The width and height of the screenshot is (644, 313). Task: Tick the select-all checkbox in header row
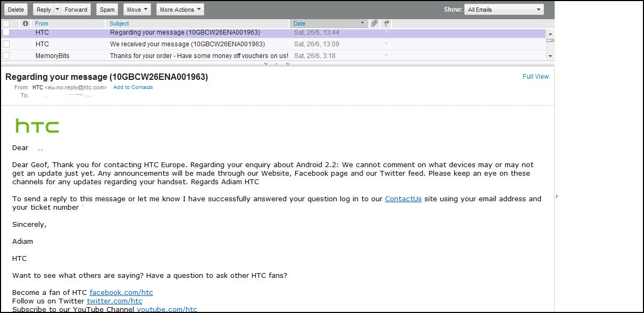(6, 23)
